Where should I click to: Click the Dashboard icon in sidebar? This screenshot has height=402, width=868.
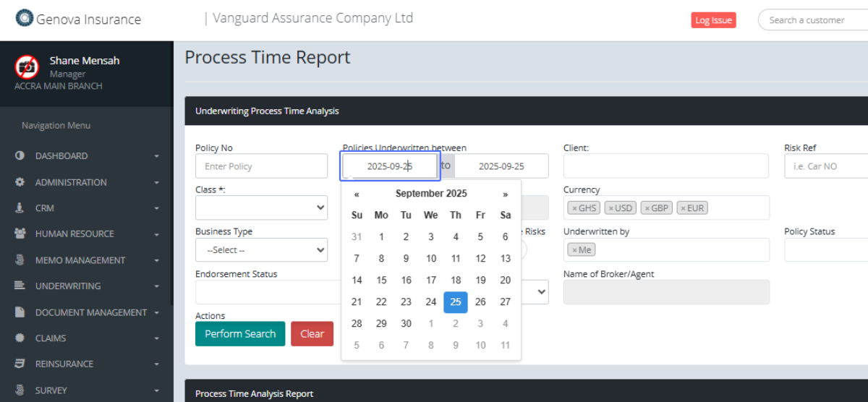point(20,156)
